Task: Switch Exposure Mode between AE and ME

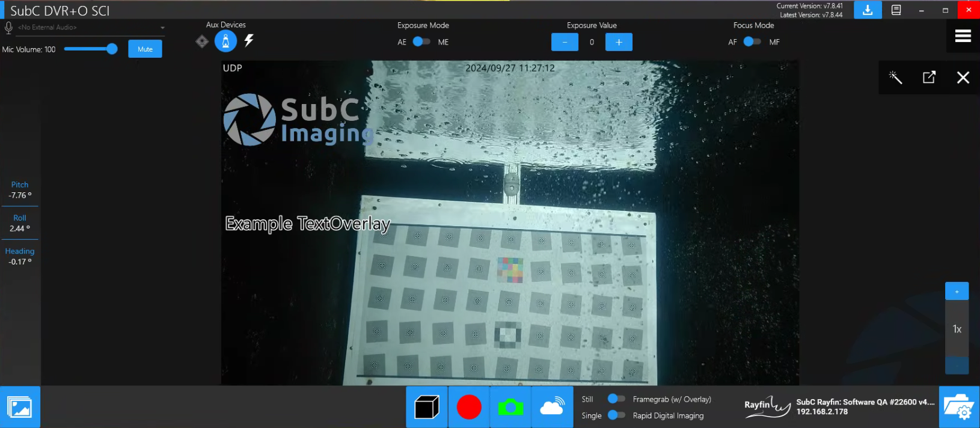Action: point(421,41)
